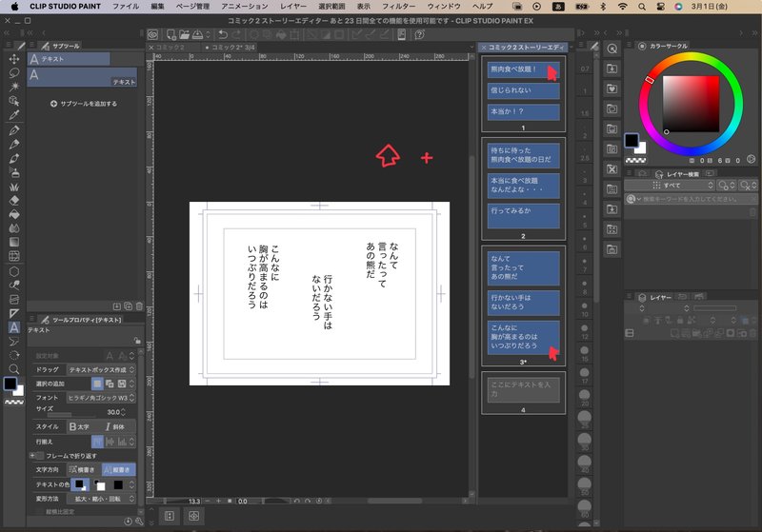
Task: Select the Rotate view tool
Action: pos(14,355)
